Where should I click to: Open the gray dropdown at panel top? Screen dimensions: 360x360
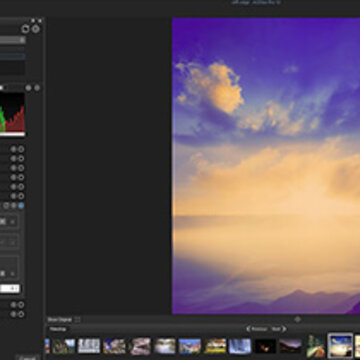(13, 40)
